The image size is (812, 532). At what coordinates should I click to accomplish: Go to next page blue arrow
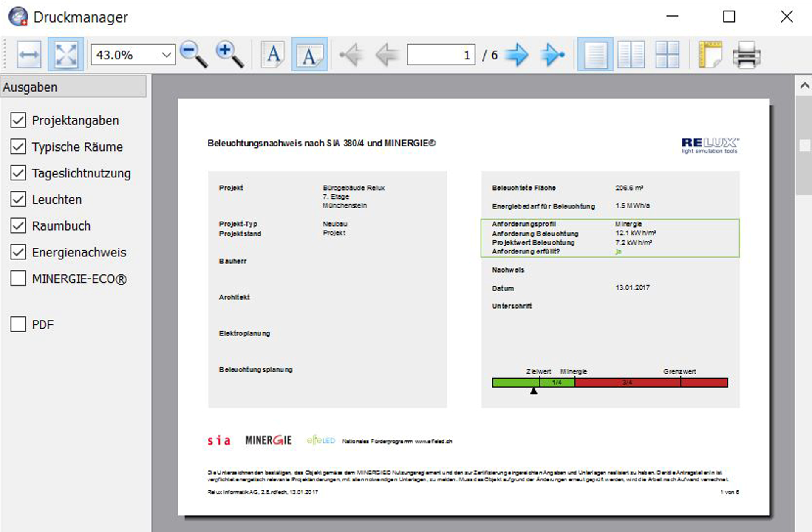click(517, 55)
